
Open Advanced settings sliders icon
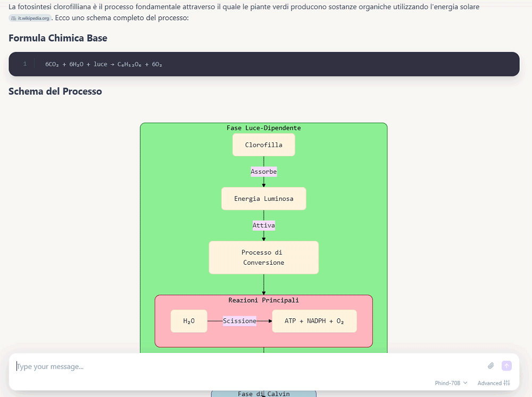(507, 383)
